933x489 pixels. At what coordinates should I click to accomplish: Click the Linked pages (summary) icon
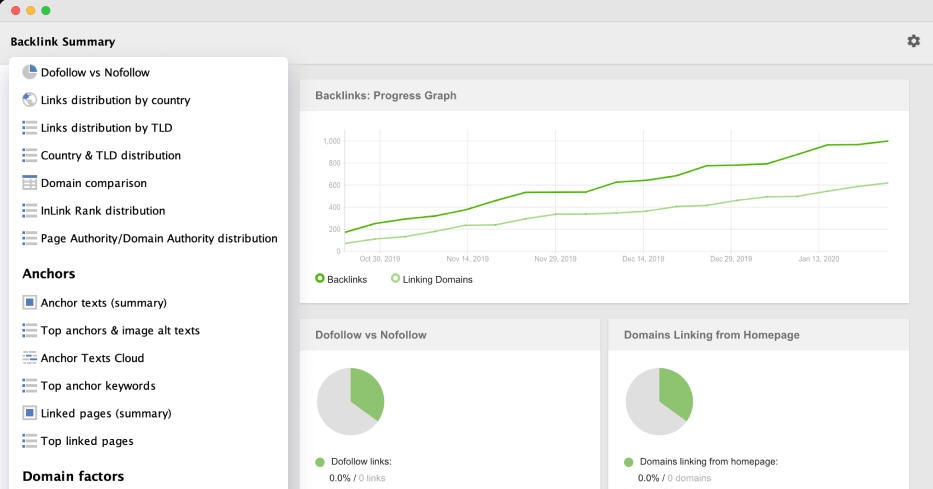point(29,413)
